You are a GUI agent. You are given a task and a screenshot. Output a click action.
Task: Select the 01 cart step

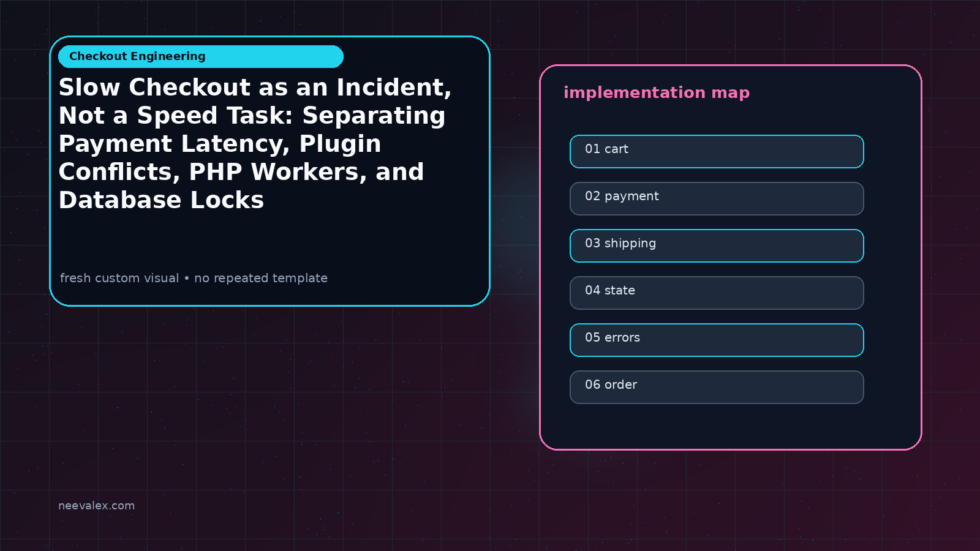pos(717,151)
